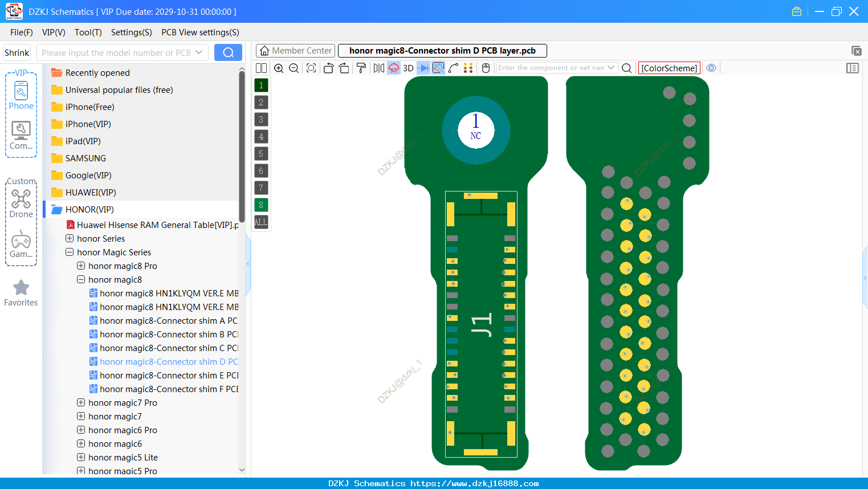The width and height of the screenshot is (868, 489).
Task: Click the close-tabs icon near top right
Action: pyautogui.click(x=856, y=51)
